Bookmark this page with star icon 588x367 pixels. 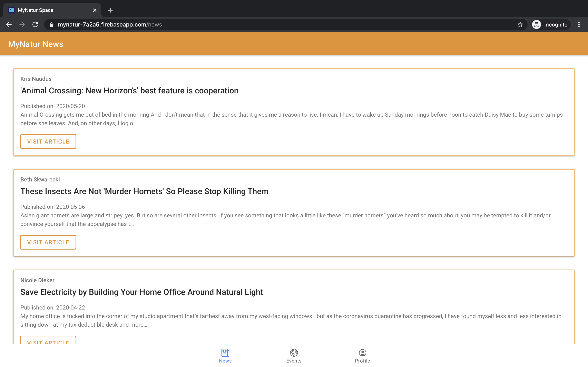pyautogui.click(x=520, y=24)
